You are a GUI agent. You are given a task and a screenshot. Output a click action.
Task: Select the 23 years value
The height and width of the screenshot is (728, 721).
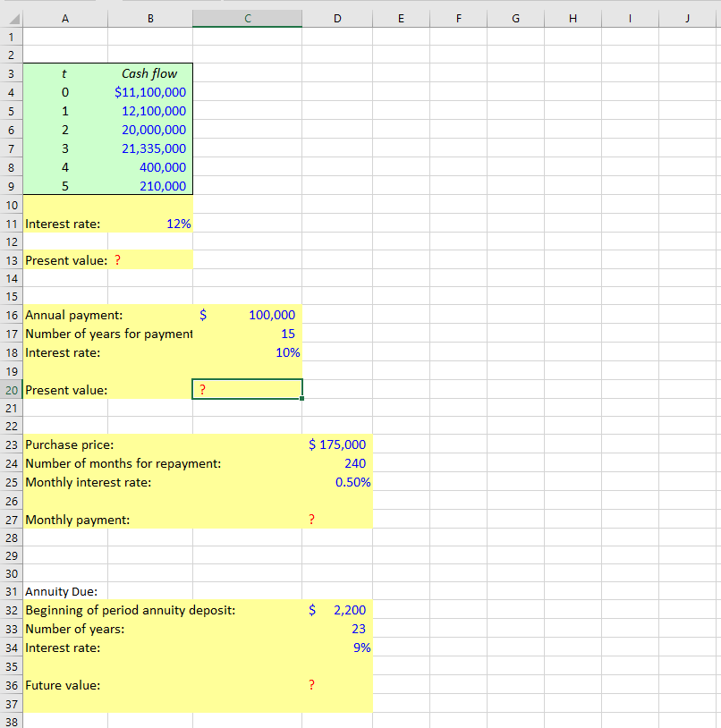[337, 629]
